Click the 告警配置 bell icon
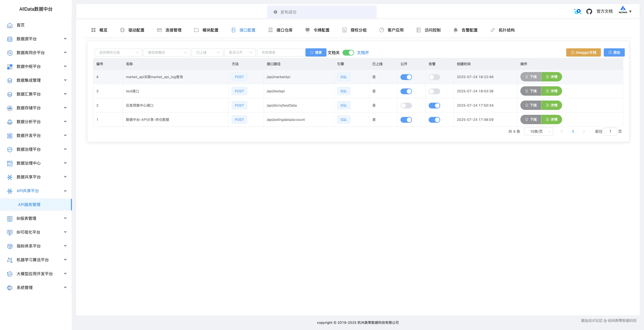 point(456,30)
